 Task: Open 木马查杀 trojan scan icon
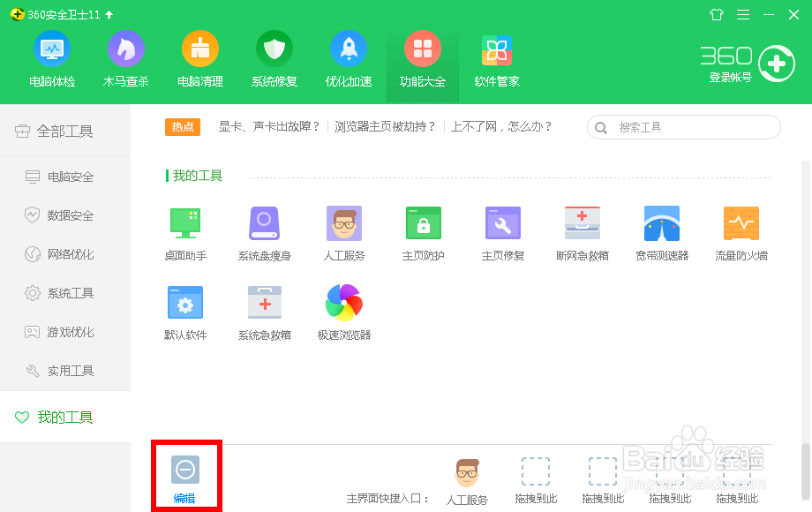click(126, 49)
